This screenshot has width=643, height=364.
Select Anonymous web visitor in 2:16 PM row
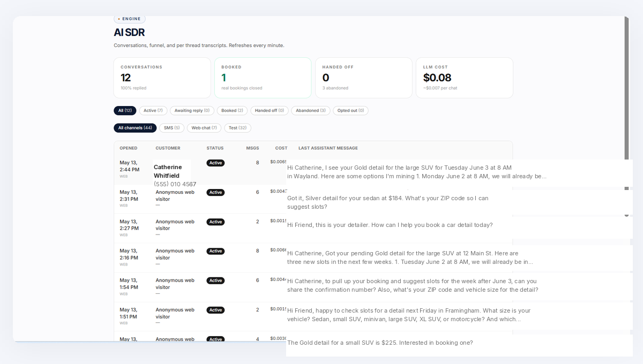point(175,254)
